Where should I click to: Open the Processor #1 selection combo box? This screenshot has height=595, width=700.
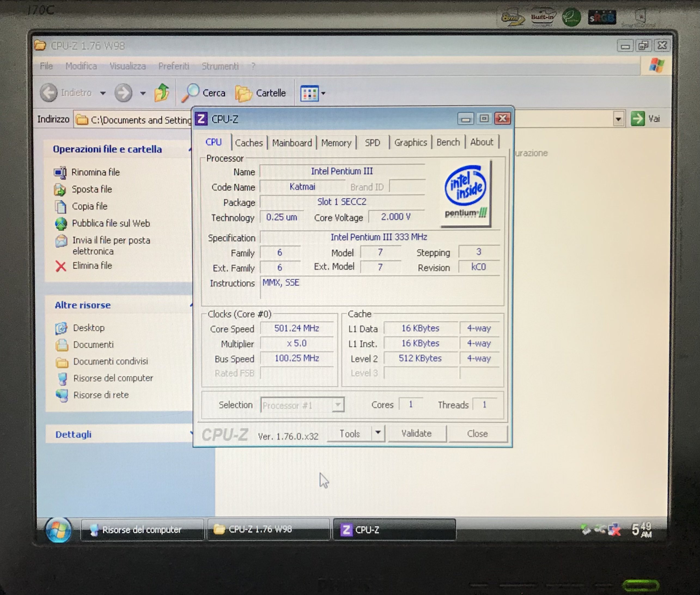point(302,405)
